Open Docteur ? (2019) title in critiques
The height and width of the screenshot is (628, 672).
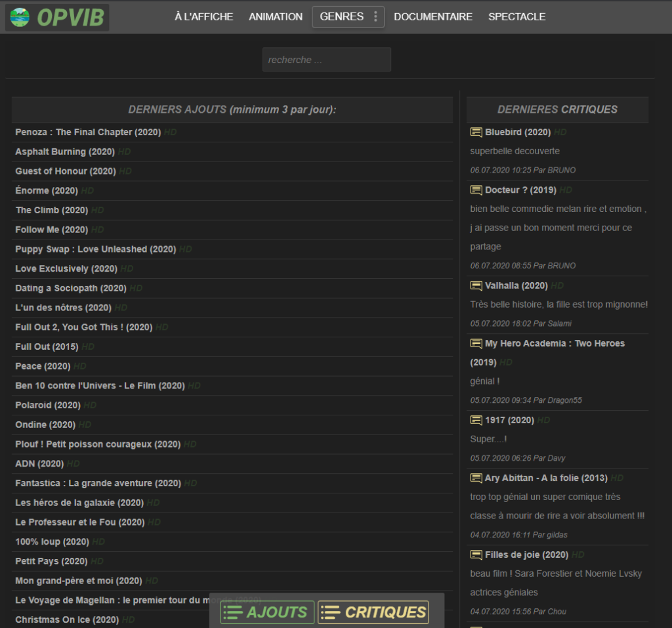pyautogui.click(x=520, y=190)
